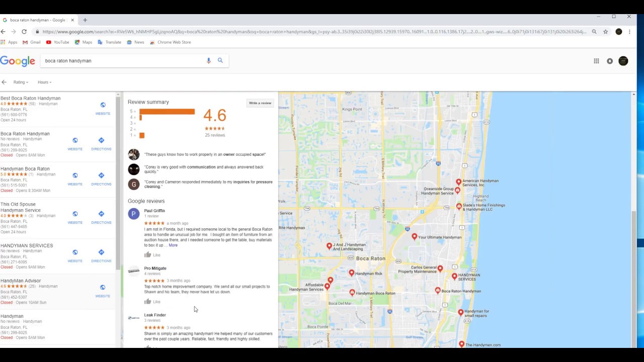Click the blue magnifier search icon
The width and height of the screenshot is (644, 362).
click(220, 60)
